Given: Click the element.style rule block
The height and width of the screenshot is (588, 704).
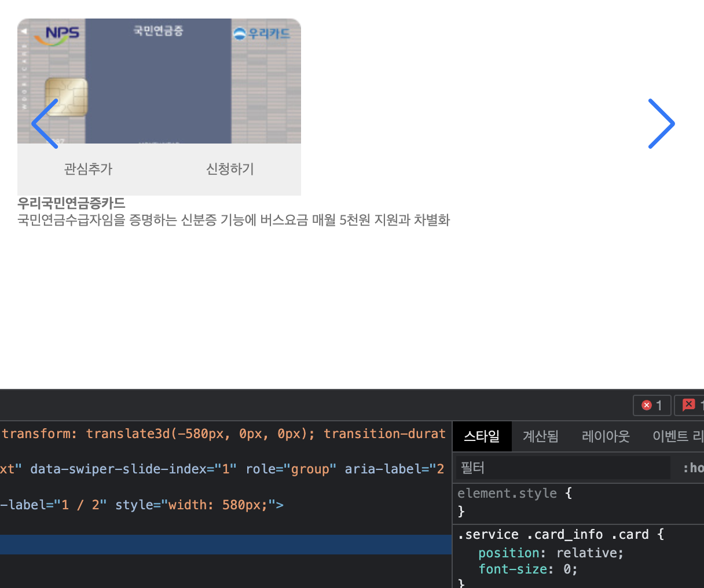Looking at the screenshot, I should click(x=578, y=502).
